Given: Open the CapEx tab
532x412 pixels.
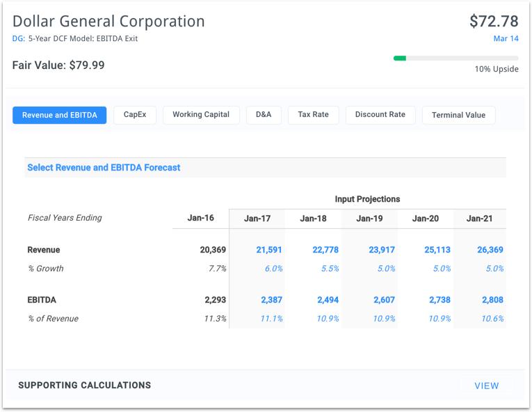Looking at the screenshot, I should click(x=135, y=115).
